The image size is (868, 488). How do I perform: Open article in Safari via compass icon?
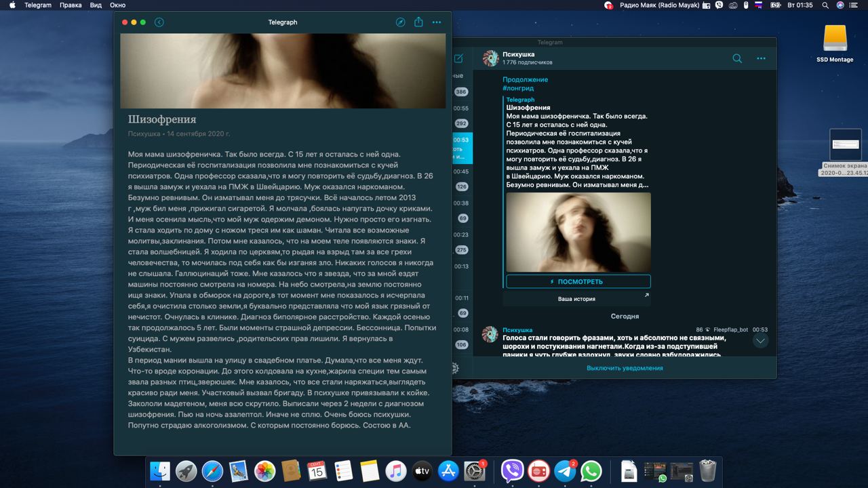click(x=401, y=22)
